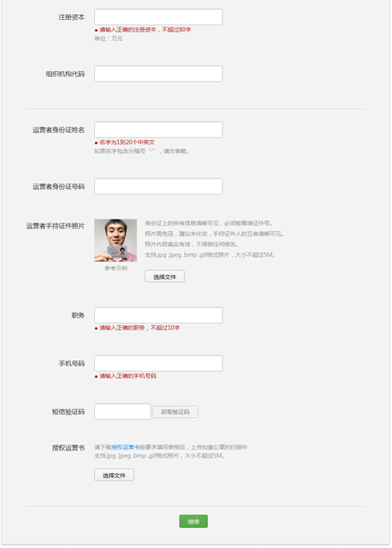Click the sample ID-holding photo thumbnail
The height and width of the screenshot is (548, 392).
[116, 240]
